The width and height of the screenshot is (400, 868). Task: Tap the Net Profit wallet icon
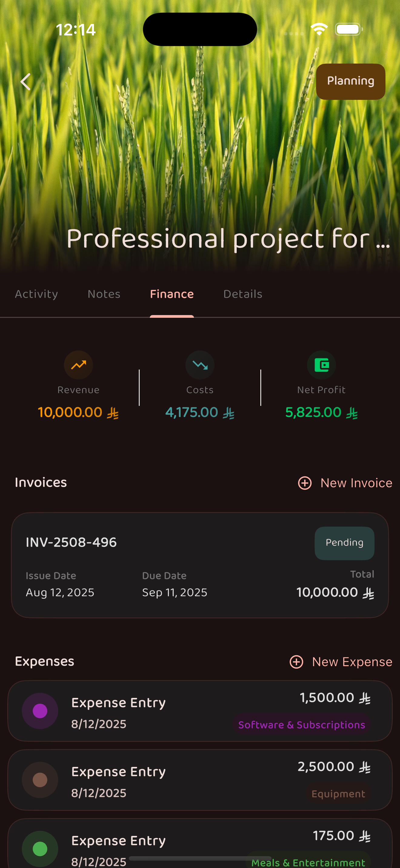(x=322, y=365)
